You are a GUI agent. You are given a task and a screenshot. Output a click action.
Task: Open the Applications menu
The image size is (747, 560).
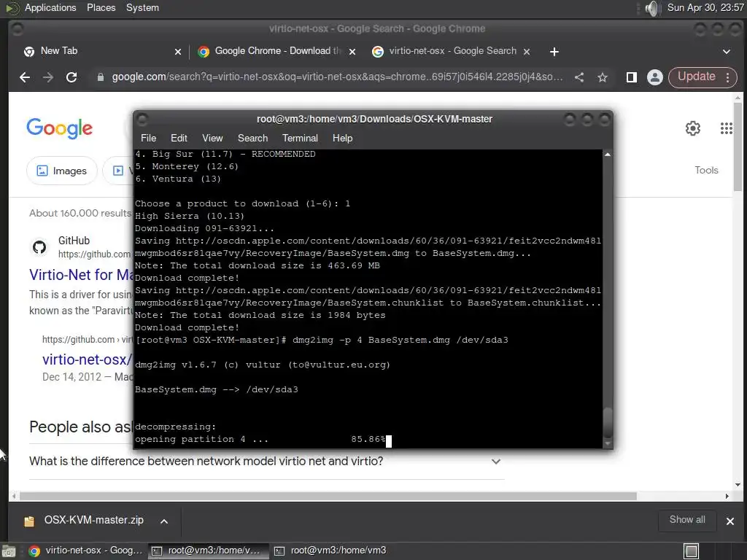(x=50, y=7)
